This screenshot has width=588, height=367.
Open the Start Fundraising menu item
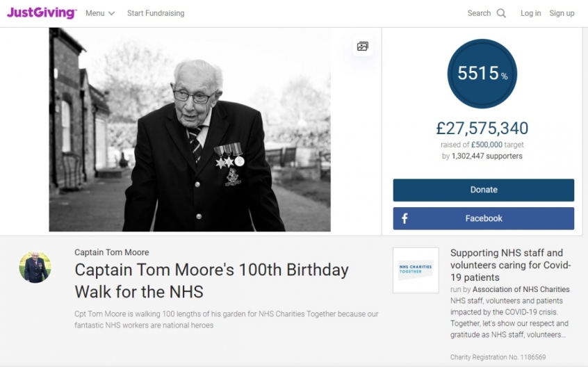coord(156,13)
